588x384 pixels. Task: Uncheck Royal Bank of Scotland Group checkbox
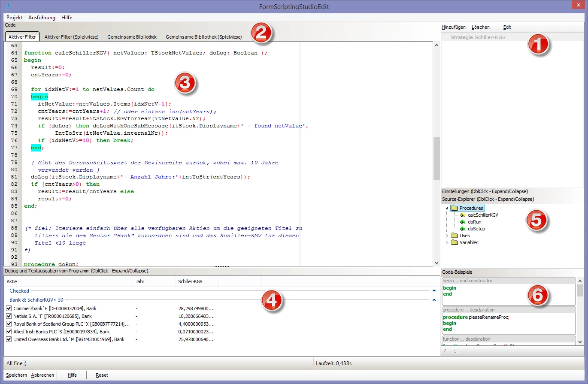coord(9,324)
